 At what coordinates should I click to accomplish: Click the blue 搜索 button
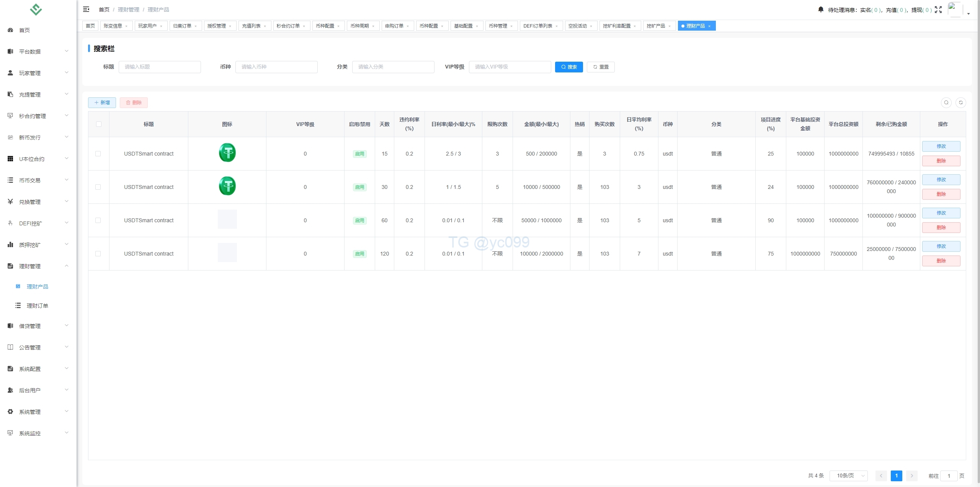(x=569, y=67)
